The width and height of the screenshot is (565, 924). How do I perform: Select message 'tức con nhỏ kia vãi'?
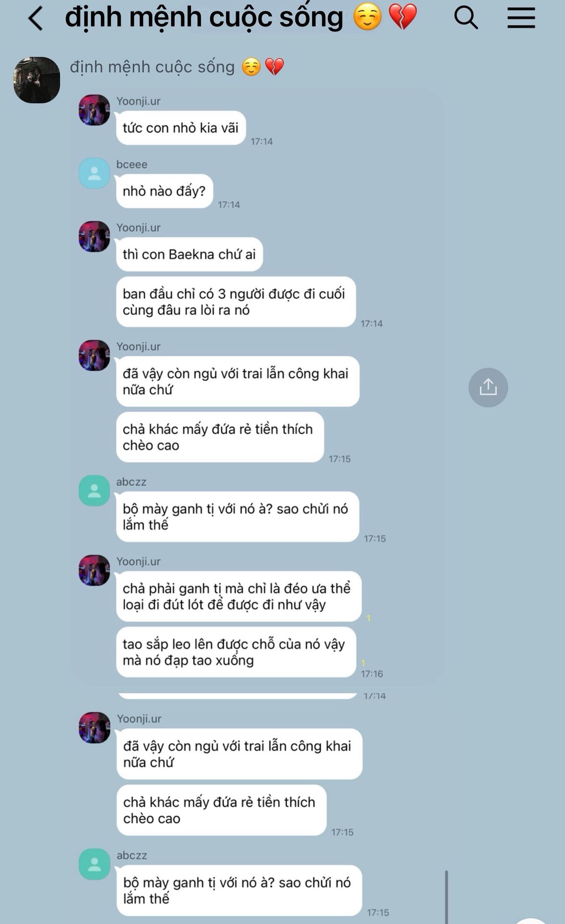point(181,128)
